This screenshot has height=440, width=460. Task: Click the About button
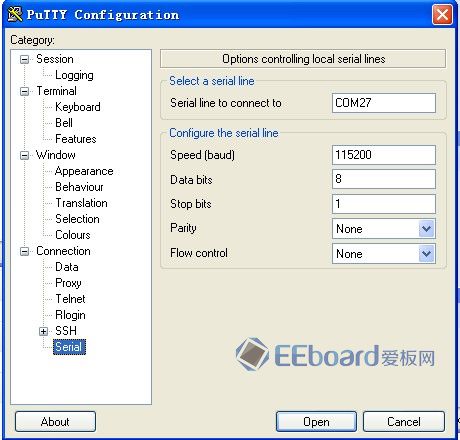point(55,422)
